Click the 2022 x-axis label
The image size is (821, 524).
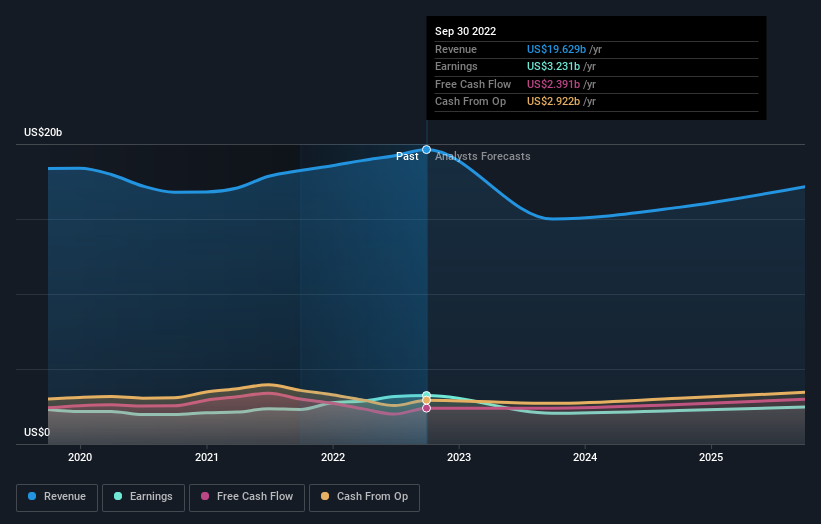click(333, 458)
